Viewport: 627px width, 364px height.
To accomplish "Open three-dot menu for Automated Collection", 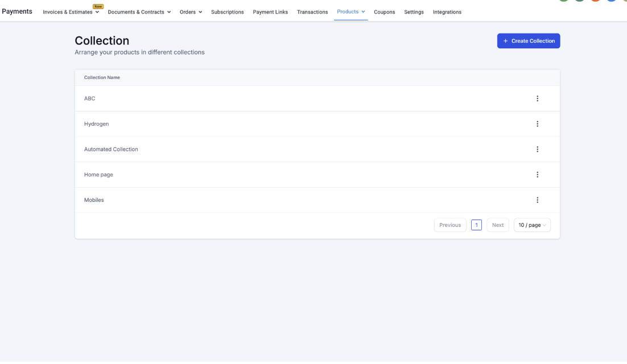I will pos(537,150).
